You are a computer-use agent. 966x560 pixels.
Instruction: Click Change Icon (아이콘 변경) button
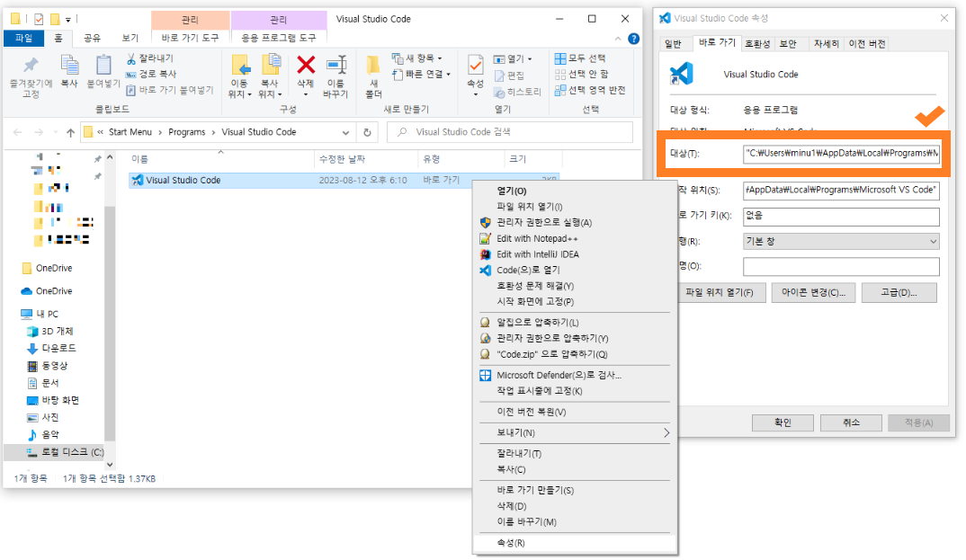pyautogui.click(x=813, y=293)
